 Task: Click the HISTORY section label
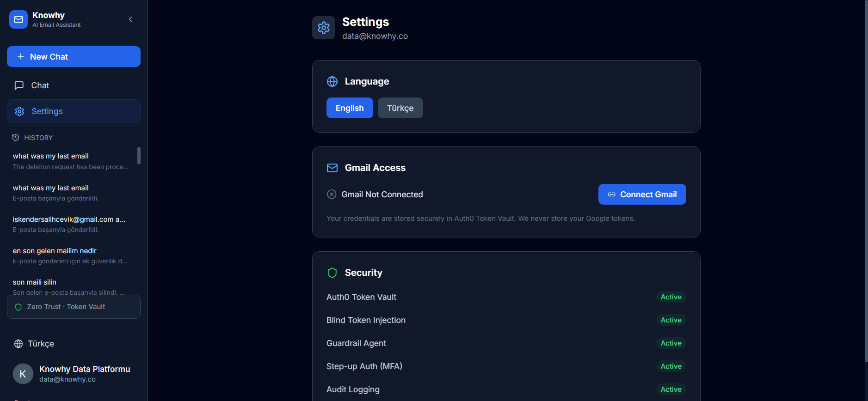click(x=38, y=138)
